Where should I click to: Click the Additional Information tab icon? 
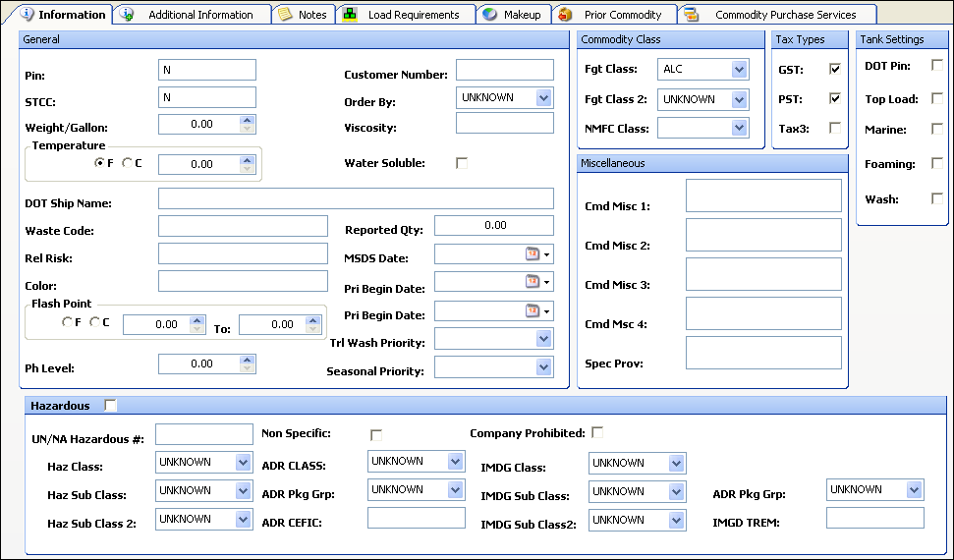(x=128, y=15)
